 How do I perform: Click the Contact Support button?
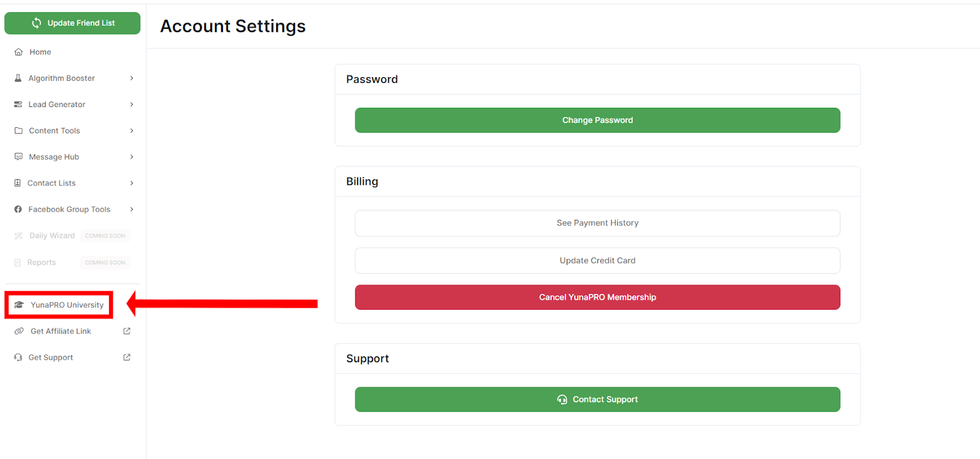coord(598,400)
